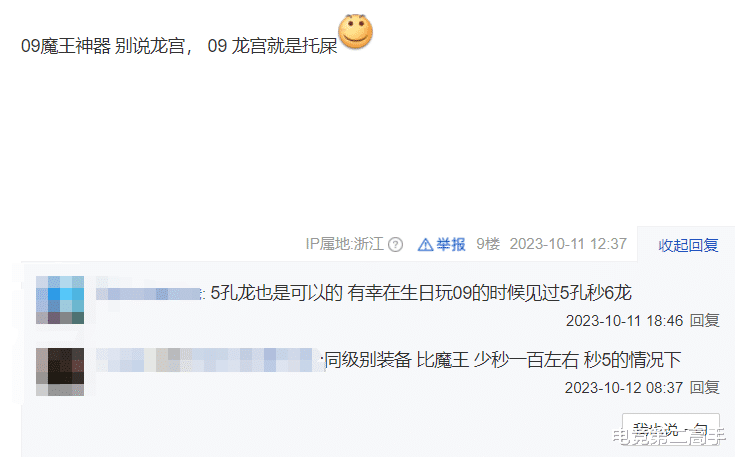The width and height of the screenshot is (735, 457).
Task: Select the 9楼 floor label
Action: click(488, 244)
